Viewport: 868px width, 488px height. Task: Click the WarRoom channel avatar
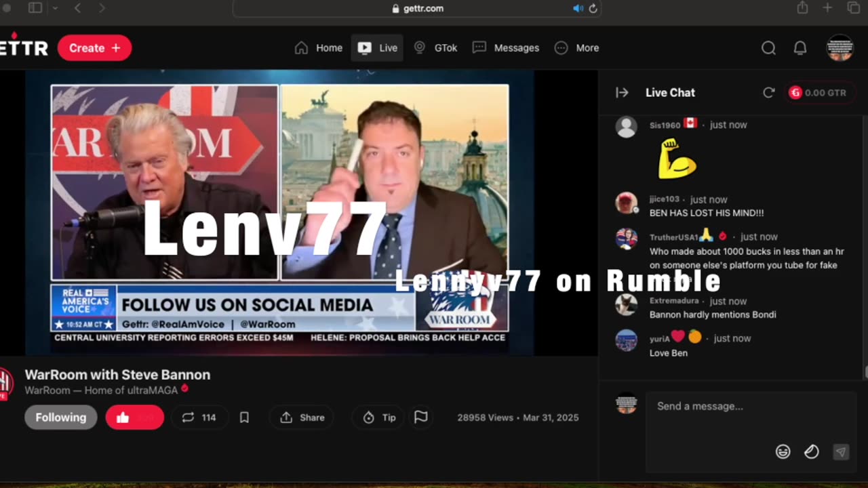(5, 384)
